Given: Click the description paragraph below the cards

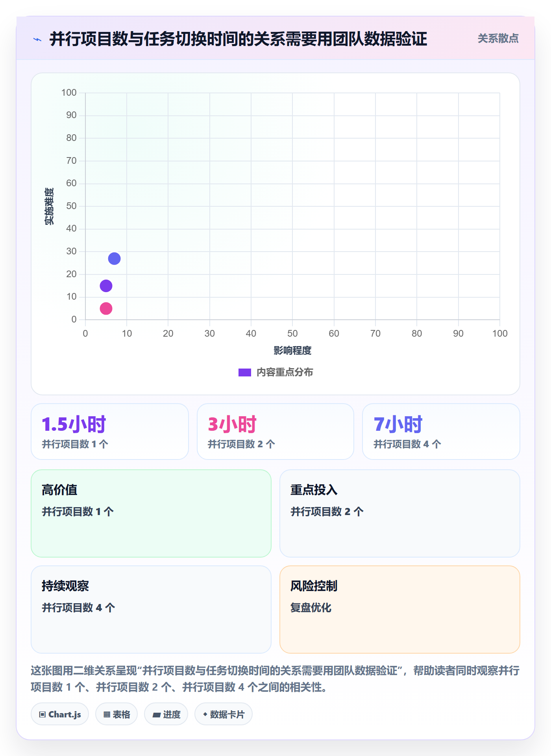Looking at the screenshot, I should [275, 679].
